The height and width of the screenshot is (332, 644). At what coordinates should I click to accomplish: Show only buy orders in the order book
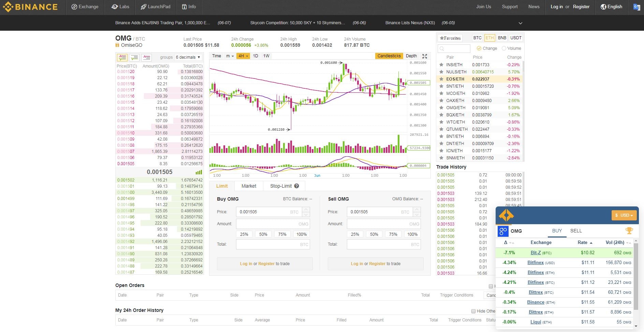tap(134, 57)
